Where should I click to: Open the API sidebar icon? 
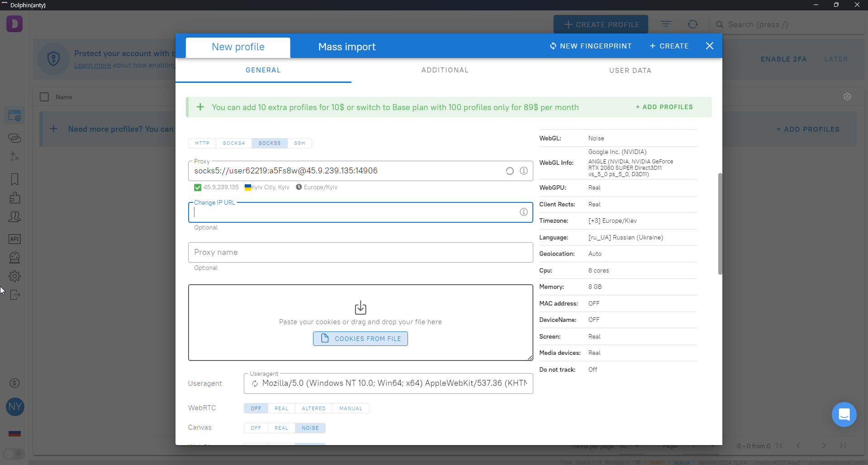[x=14, y=239]
